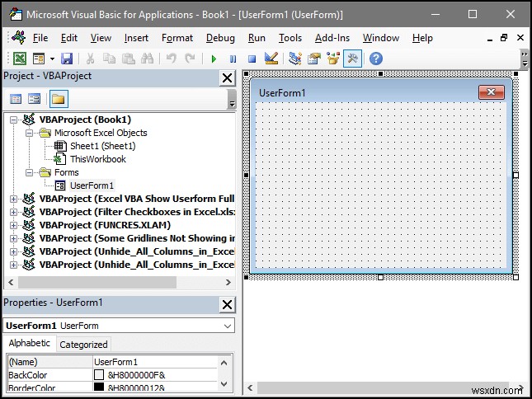Open the Add-Ins menu
This screenshot has height=399, width=532.
coord(332,38)
